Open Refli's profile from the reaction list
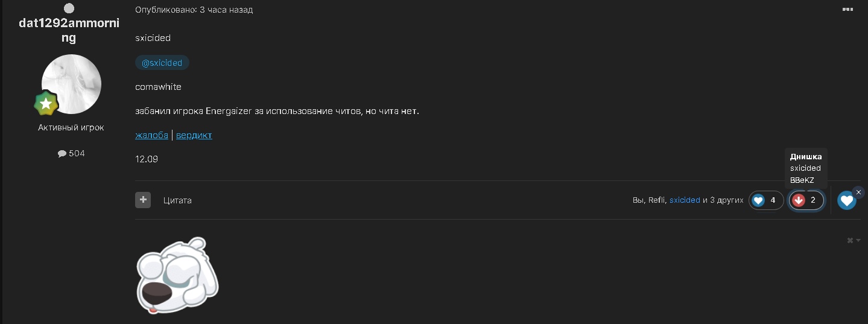Screen dimensions: 868x324 [657, 200]
